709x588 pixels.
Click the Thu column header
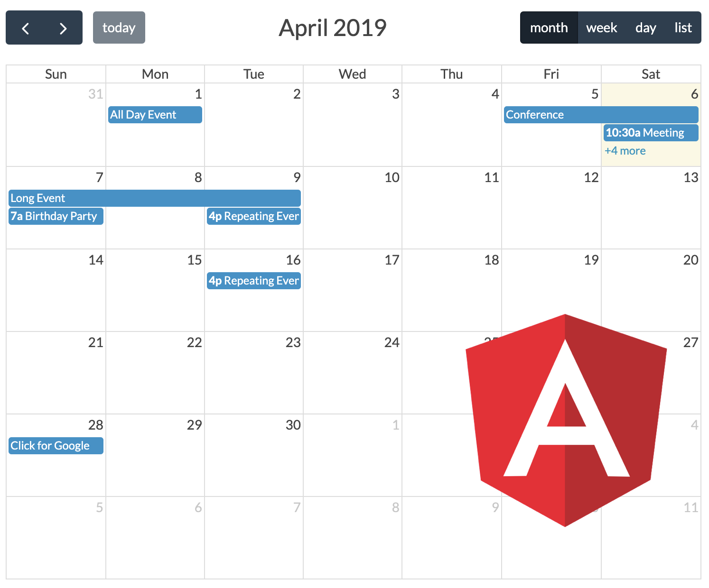pos(452,74)
